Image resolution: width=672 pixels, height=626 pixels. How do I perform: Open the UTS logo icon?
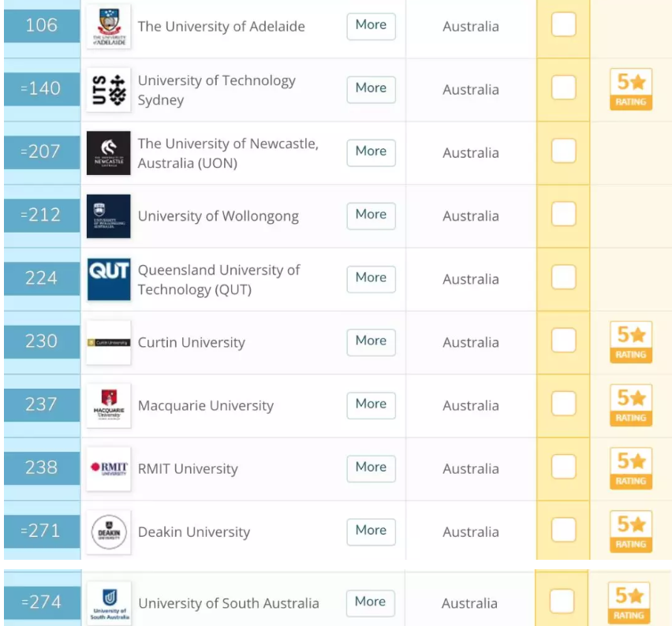point(108,90)
